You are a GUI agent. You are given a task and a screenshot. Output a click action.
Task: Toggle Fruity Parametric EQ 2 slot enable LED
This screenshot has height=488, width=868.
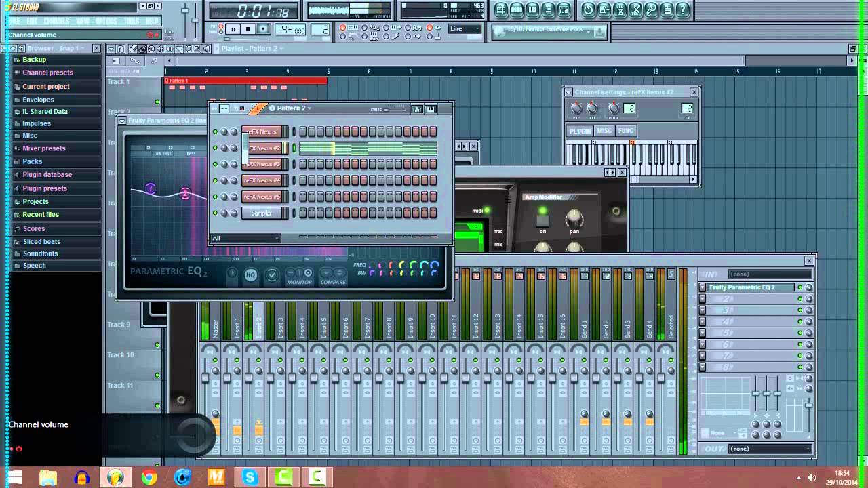800,287
